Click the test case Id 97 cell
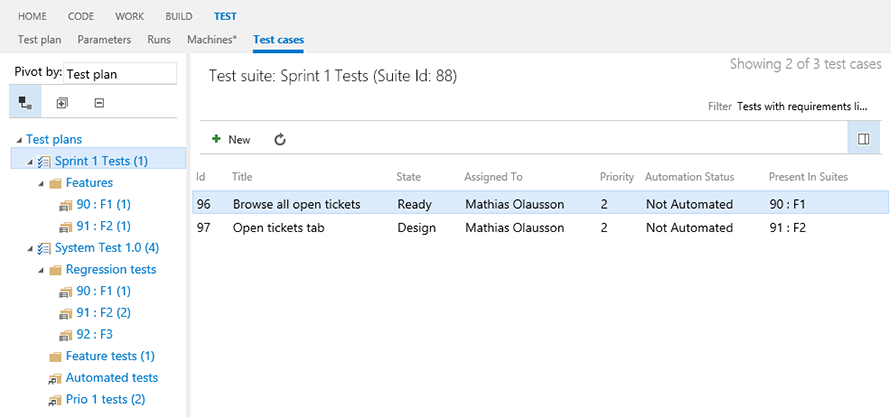 click(x=204, y=228)
